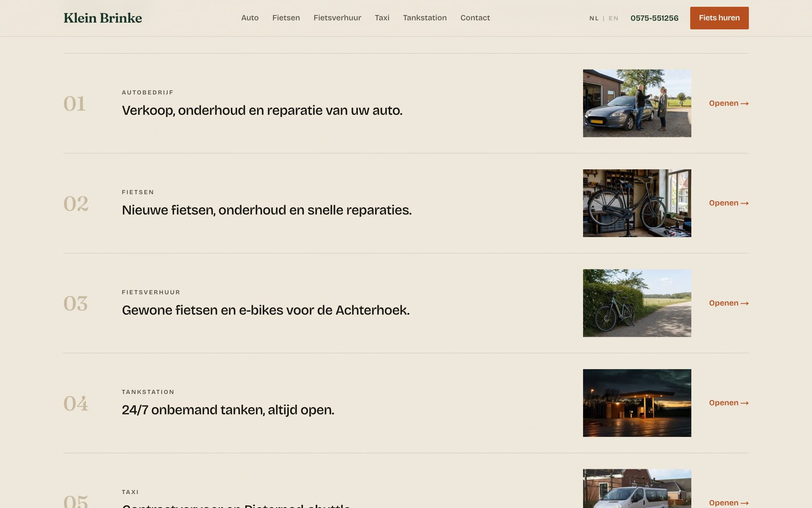Image resolution: width=812 pixels, height=508 pixels.
Task: Click the Klein Brinke logo
Action: coord(103,18)
